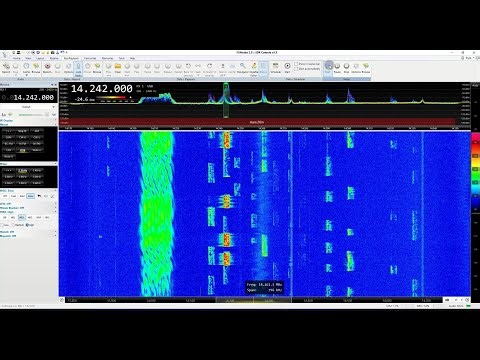This screenshot has height=360, width=480.
Task: Click the left panel frequency readout
Action: point(28,98)
